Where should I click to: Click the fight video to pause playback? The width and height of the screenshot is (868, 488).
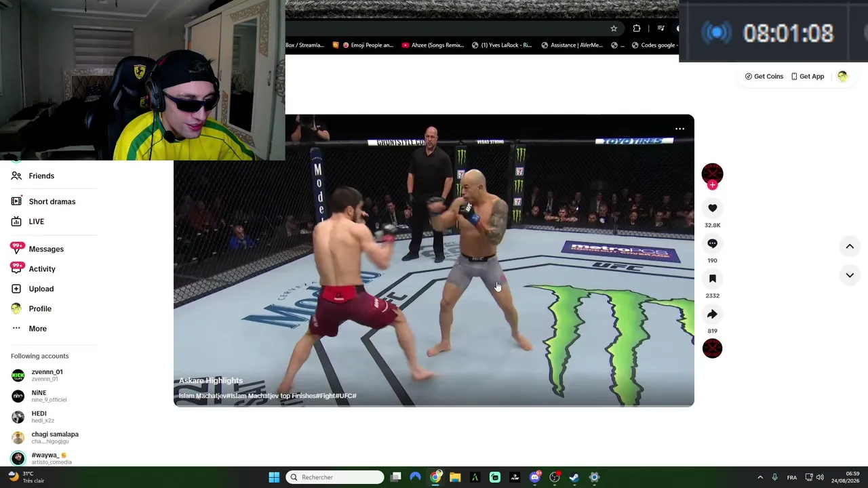pyautogui.click(x=434, y=261)
